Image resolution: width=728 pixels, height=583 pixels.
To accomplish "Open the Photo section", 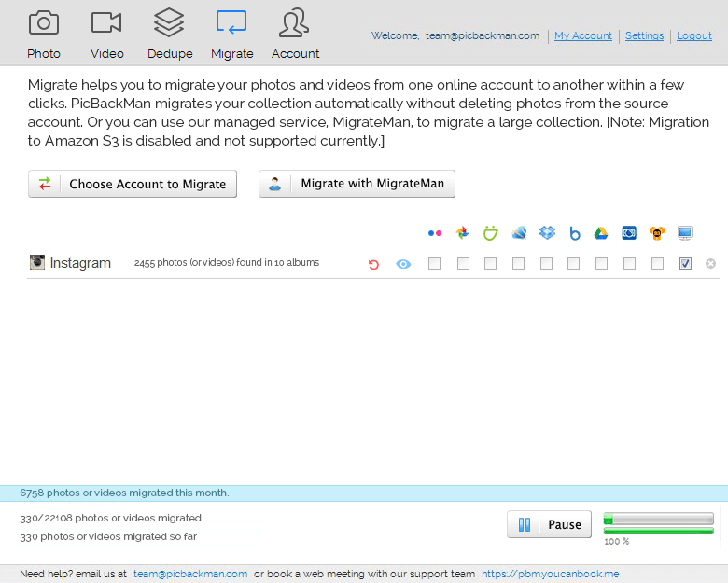I will [44, 35].
